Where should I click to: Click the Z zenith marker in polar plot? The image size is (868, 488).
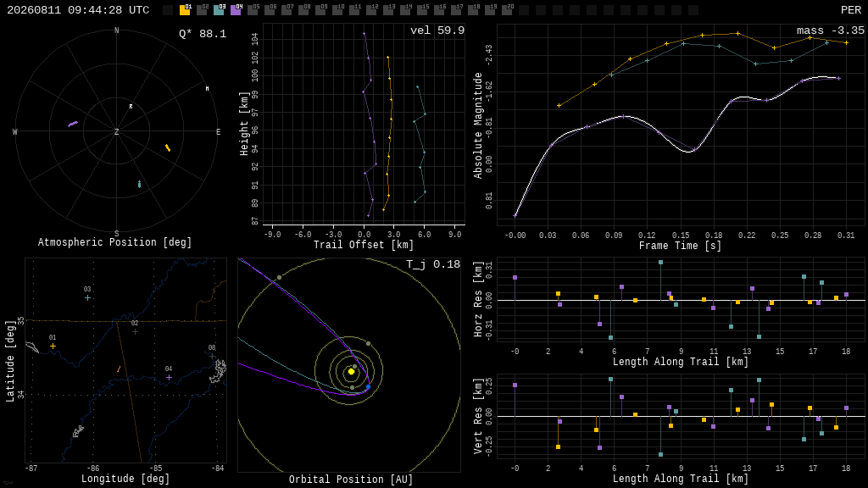pyautogui.click(x=117, y=131)
